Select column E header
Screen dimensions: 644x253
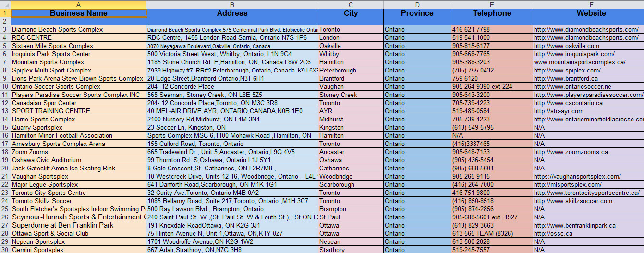[x=492, y=4]
